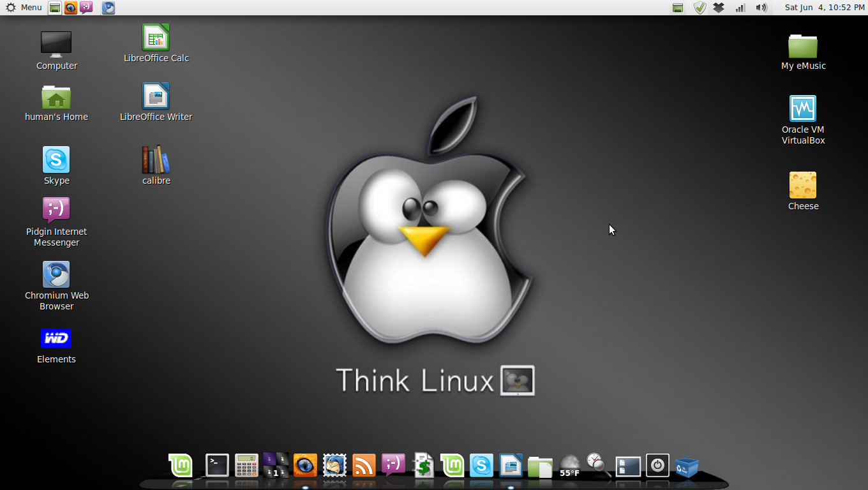Click the Chromium Web Browser desktop icon
868x490 pixels.
tap(56, 275)
